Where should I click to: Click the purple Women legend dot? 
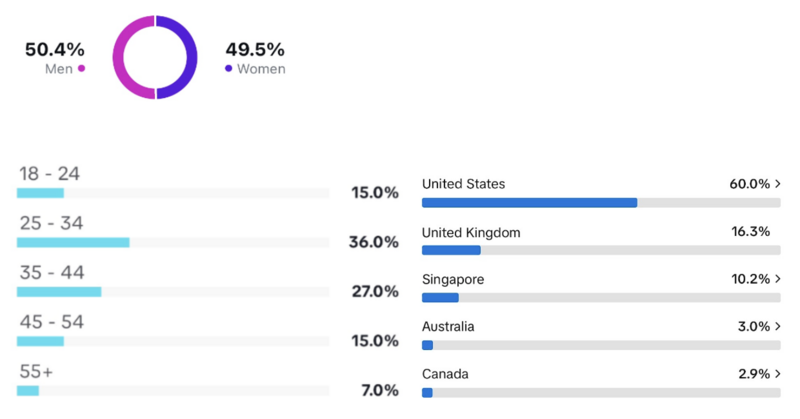229,68
